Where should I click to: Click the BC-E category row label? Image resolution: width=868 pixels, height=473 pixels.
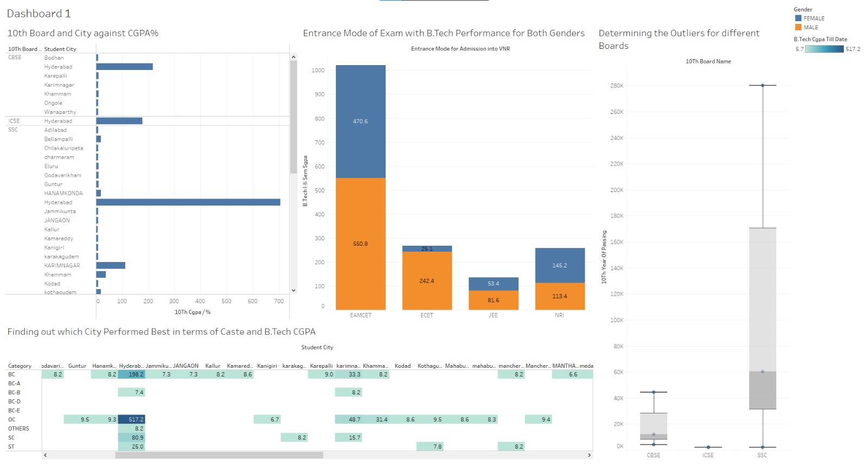tap(14, 411)
